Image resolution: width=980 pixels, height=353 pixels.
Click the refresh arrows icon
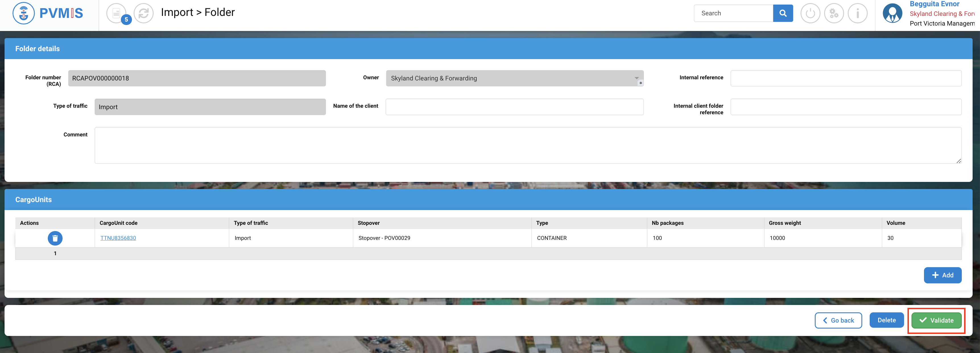(x=143, y=13)
